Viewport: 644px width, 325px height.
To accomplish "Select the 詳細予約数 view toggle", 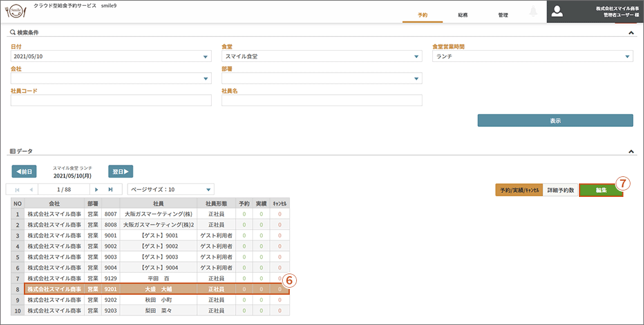I will (x=560, y=190).
